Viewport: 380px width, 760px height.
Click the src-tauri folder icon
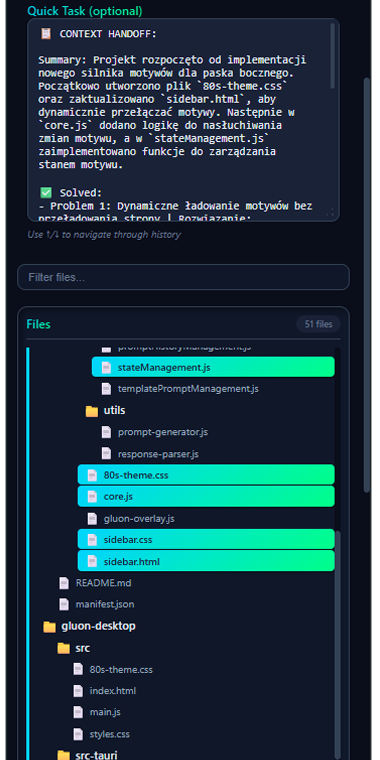[63, 755]
